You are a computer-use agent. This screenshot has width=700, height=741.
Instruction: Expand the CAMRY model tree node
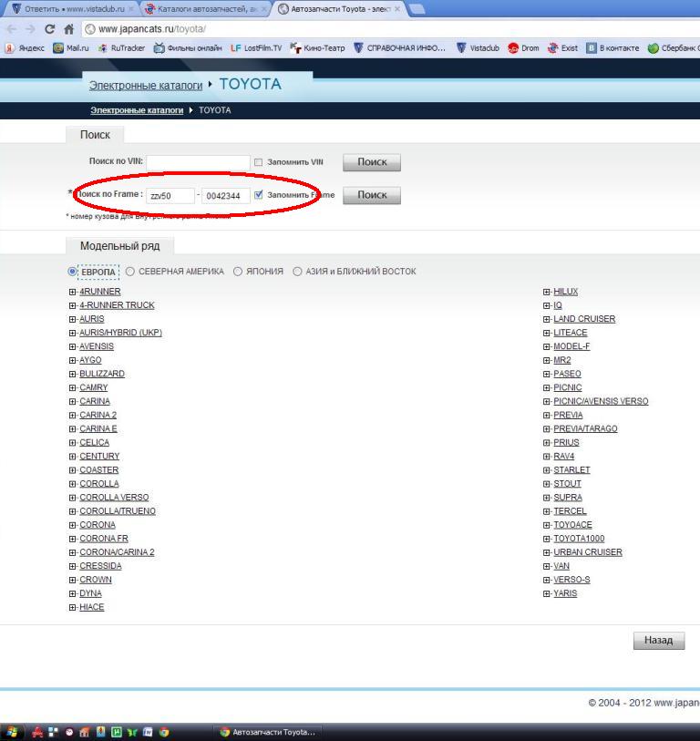coord(73,388)
